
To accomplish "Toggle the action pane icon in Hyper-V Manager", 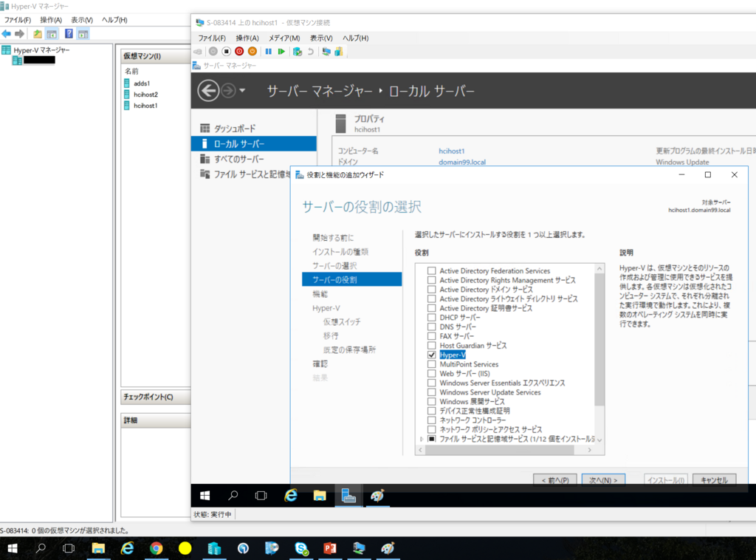I will point(83,34).
